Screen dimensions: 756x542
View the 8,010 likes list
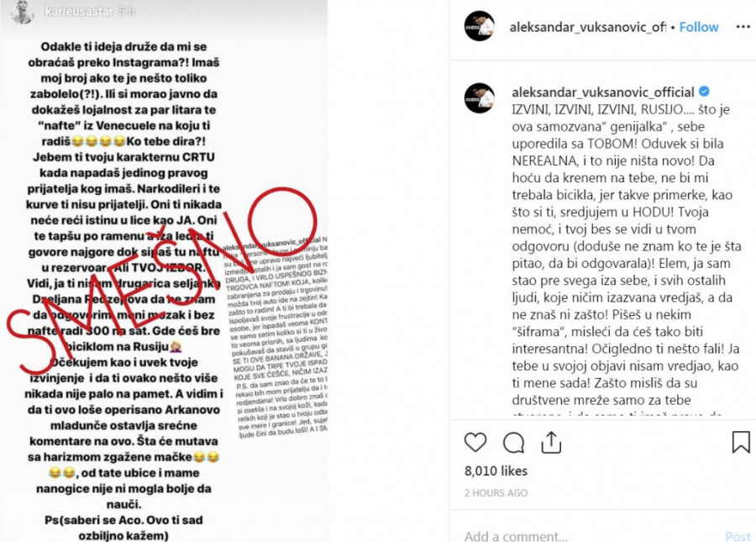(496, 471)
